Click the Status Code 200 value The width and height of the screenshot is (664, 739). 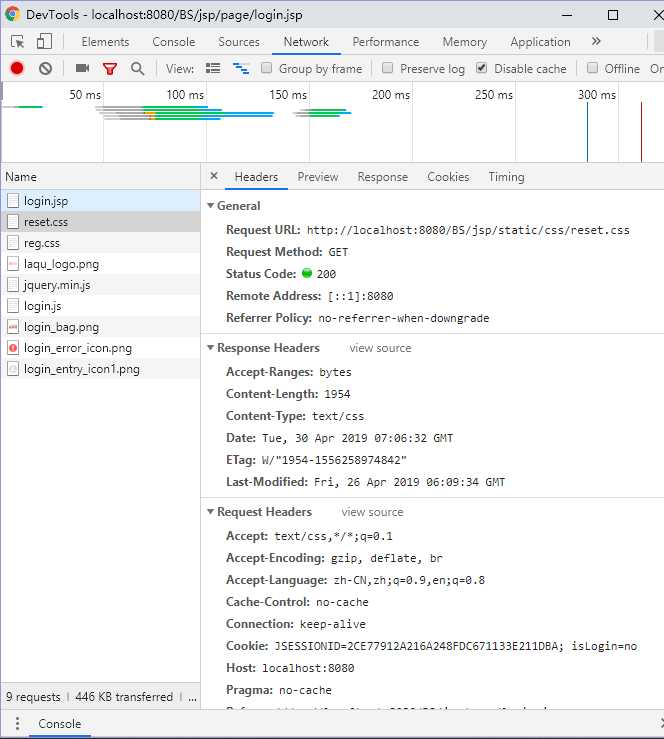[x=326, y=274]
